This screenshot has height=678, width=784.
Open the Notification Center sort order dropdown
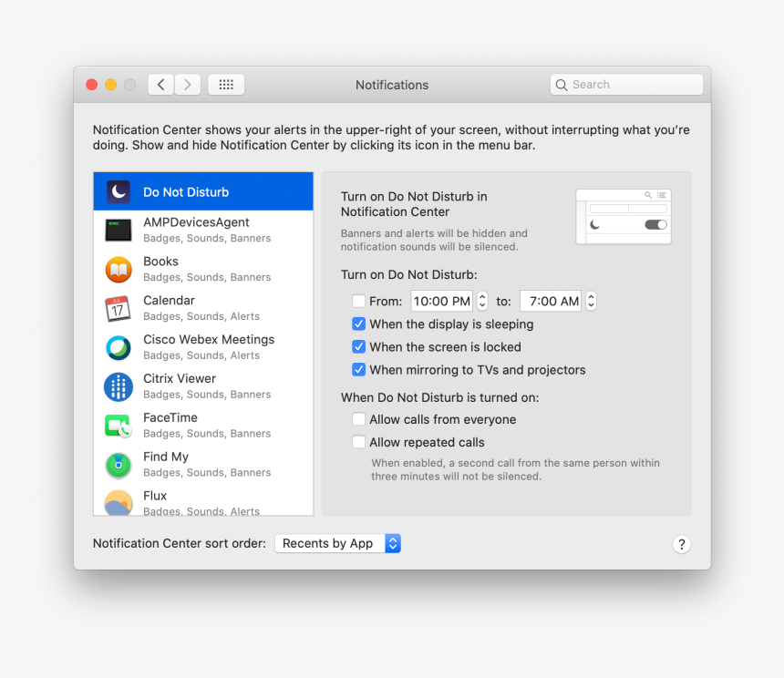(x=337, y=543)
